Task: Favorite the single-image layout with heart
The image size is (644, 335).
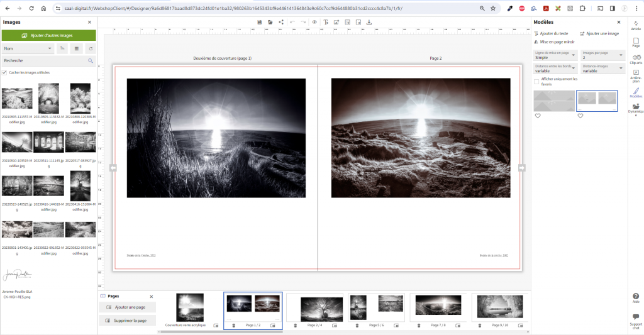Action: [538, 116]
